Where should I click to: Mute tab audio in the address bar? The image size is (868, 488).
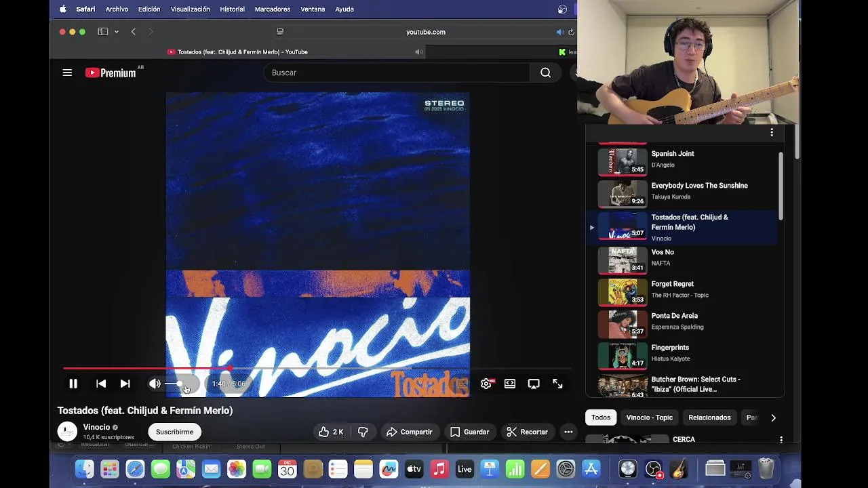[559, 32]
